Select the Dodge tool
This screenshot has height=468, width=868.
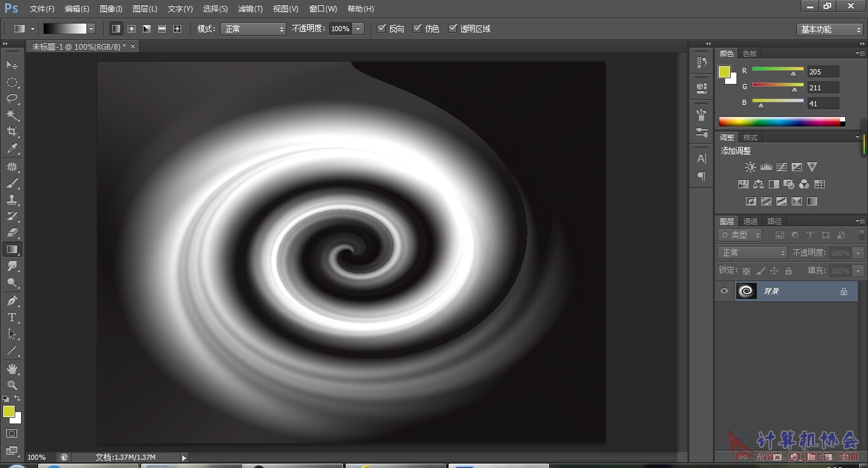coord(12,282)
